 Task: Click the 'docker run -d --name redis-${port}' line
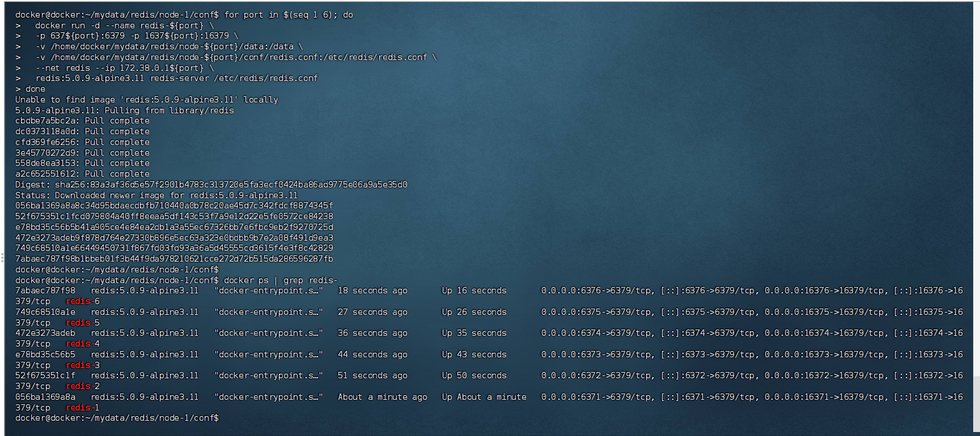click(125, 25)
